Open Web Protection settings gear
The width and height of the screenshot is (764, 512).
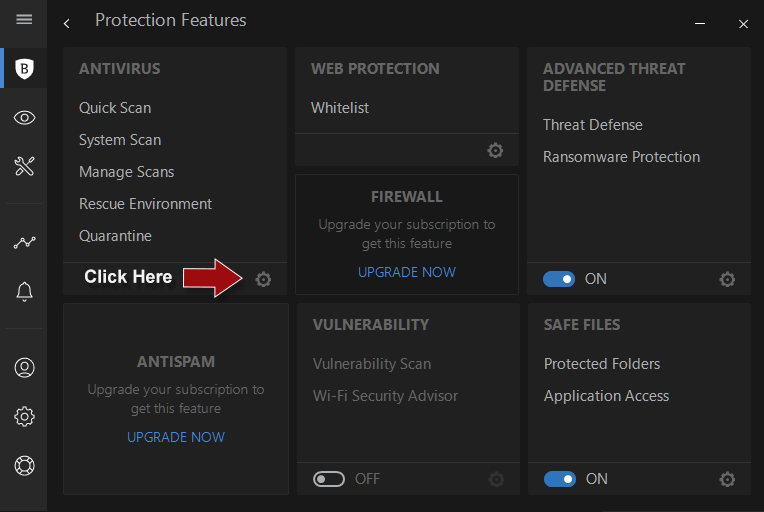495,151
